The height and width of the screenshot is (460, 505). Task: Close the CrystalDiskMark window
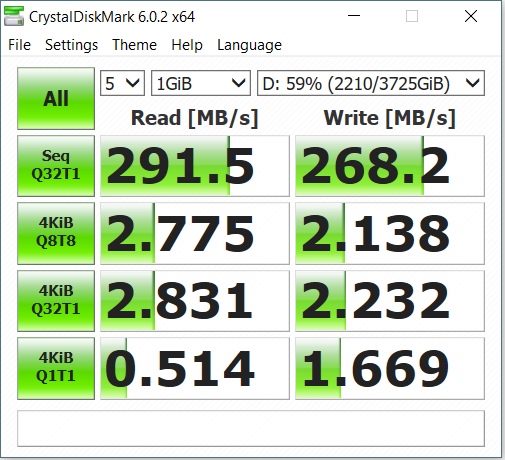[x=471, y=16]
